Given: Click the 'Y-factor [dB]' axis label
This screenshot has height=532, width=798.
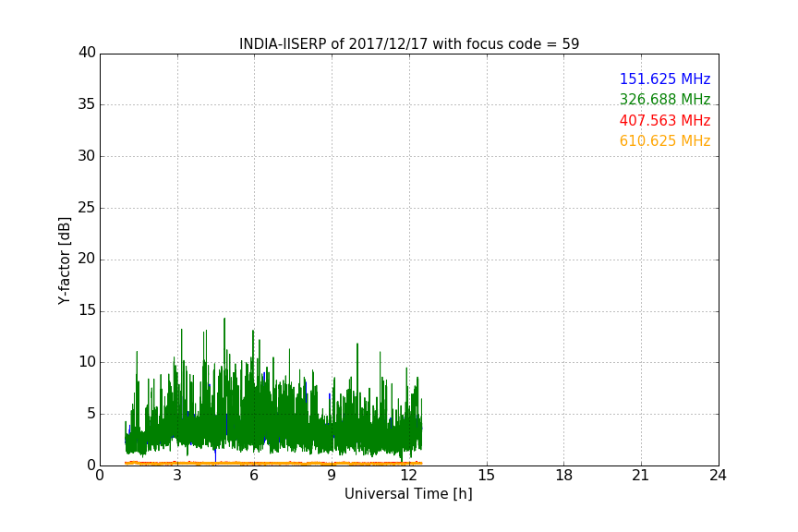Looking at the screenshot, I should click(x=64, y=260).
